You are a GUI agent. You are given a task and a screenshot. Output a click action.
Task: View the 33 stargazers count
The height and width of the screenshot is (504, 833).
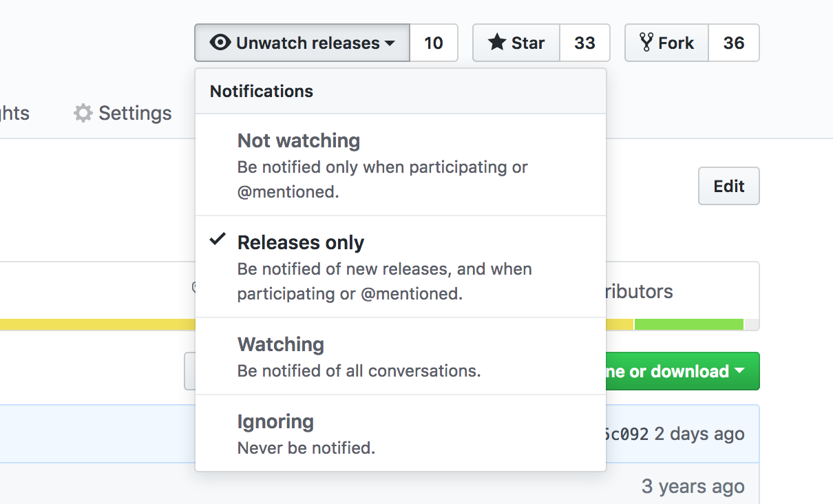pos(584,43)
